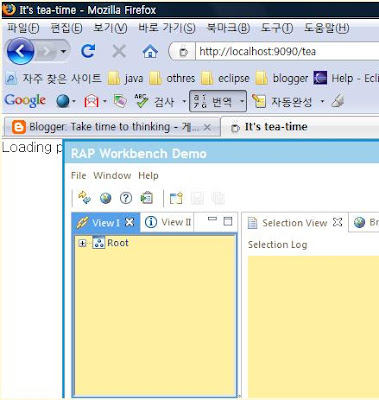Click the site icon in the address bar
This screenshot has width=379, height=400.
pos(183,52)
